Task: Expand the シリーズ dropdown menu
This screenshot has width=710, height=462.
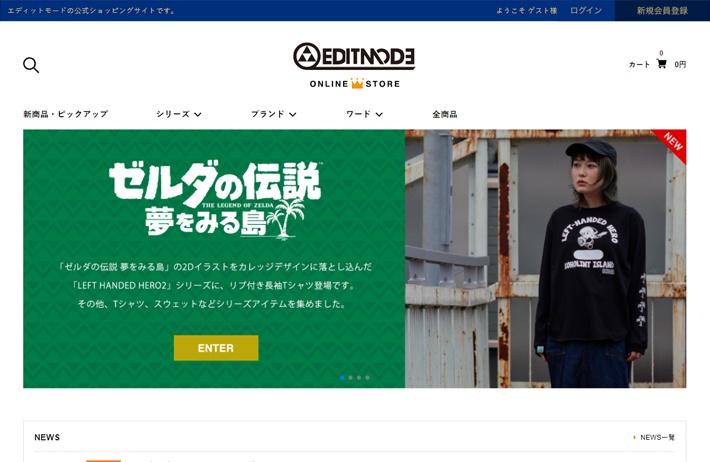Action: (179, 114)
